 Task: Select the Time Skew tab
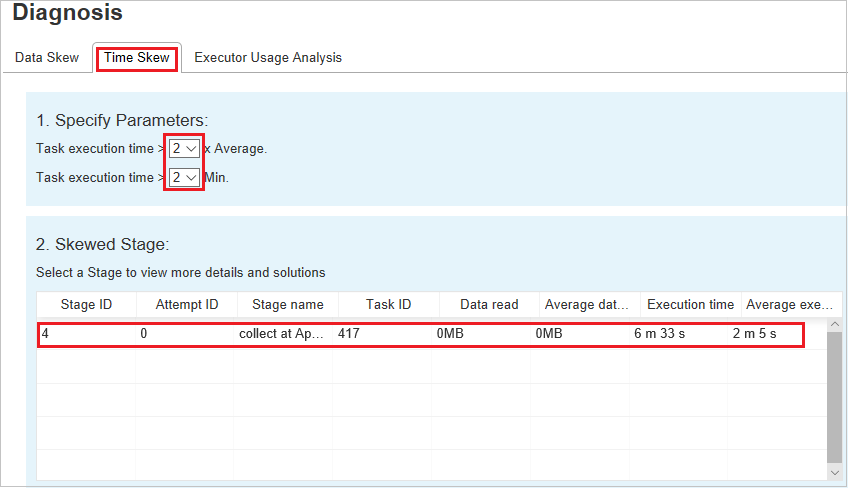click(x=137, y=58)
